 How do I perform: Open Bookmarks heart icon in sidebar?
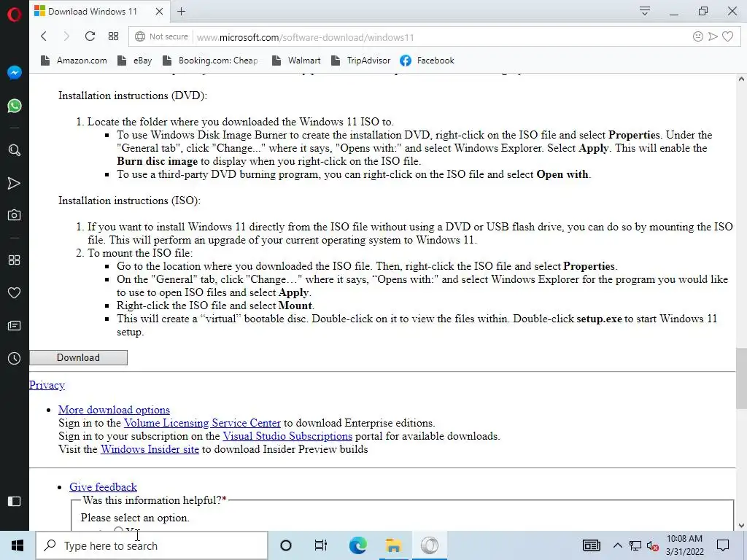coord(15,293)
